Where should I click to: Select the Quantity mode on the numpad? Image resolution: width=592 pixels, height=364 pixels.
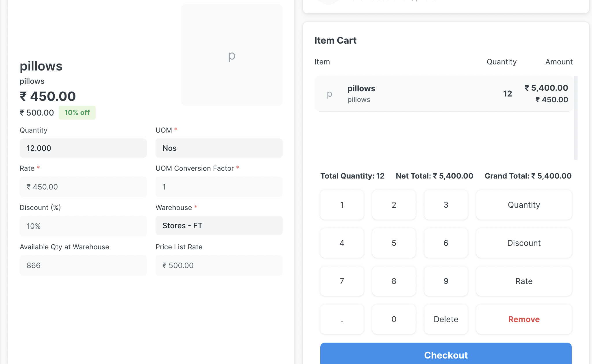[x=524, y=205]
